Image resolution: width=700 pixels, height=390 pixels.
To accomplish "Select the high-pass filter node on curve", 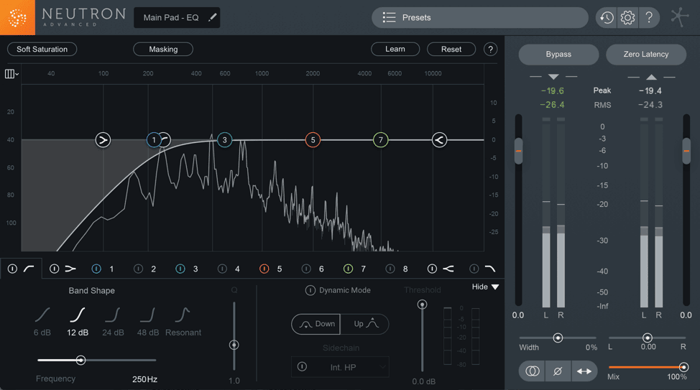I will pyautogui.click(x=165, y=139).
